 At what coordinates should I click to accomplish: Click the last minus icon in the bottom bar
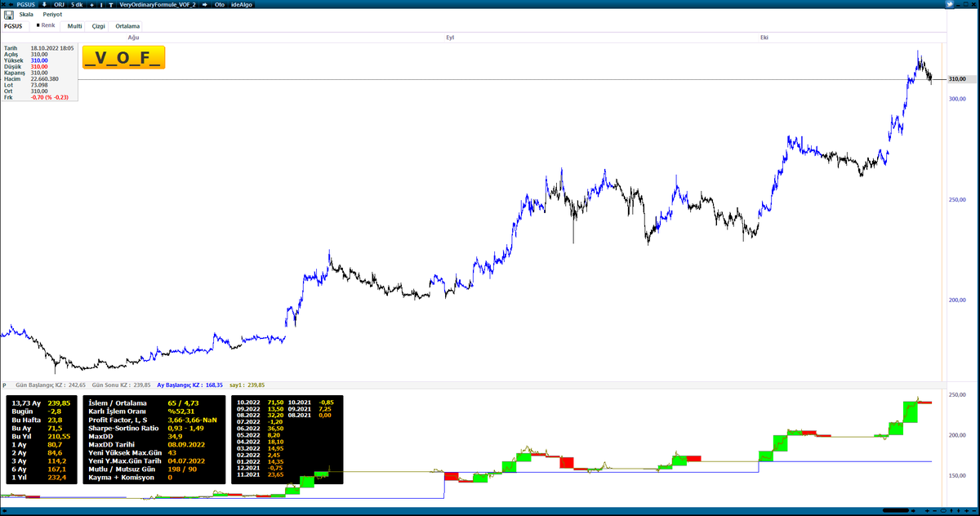974,510
